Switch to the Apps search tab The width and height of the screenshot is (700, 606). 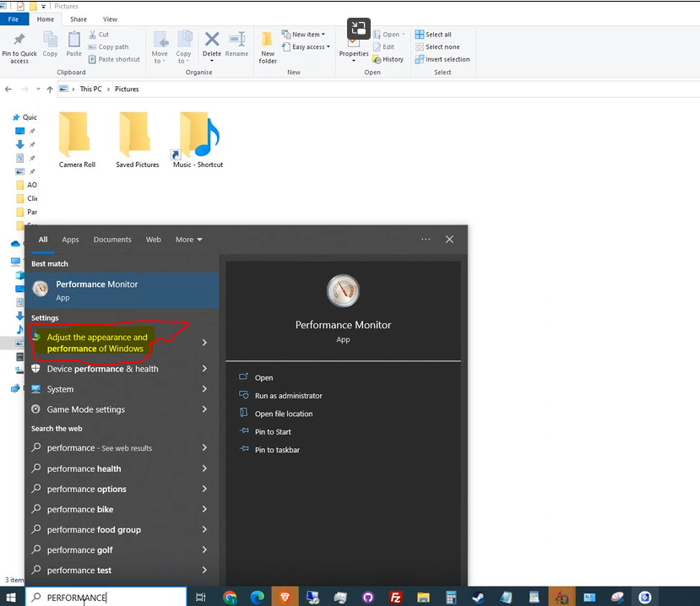(x=70, y=240)
